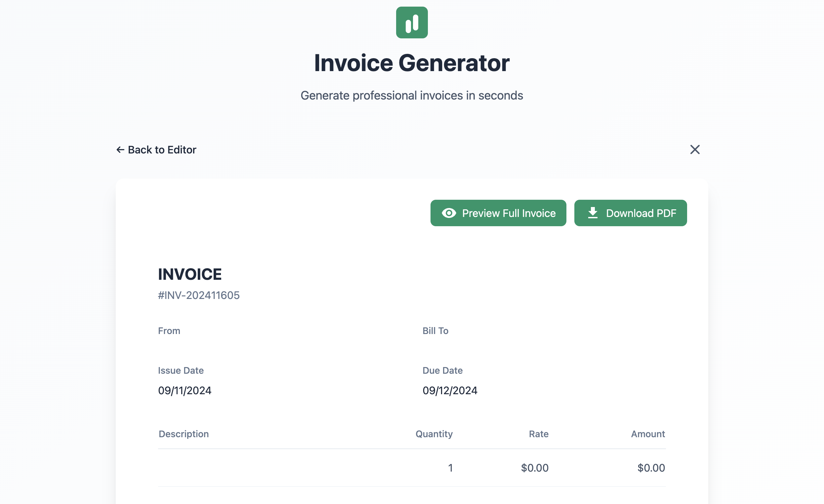Click the Rate column header
The height and width of the screenshot is (504, 824).
pyautogui.click(x=538, y=434)
